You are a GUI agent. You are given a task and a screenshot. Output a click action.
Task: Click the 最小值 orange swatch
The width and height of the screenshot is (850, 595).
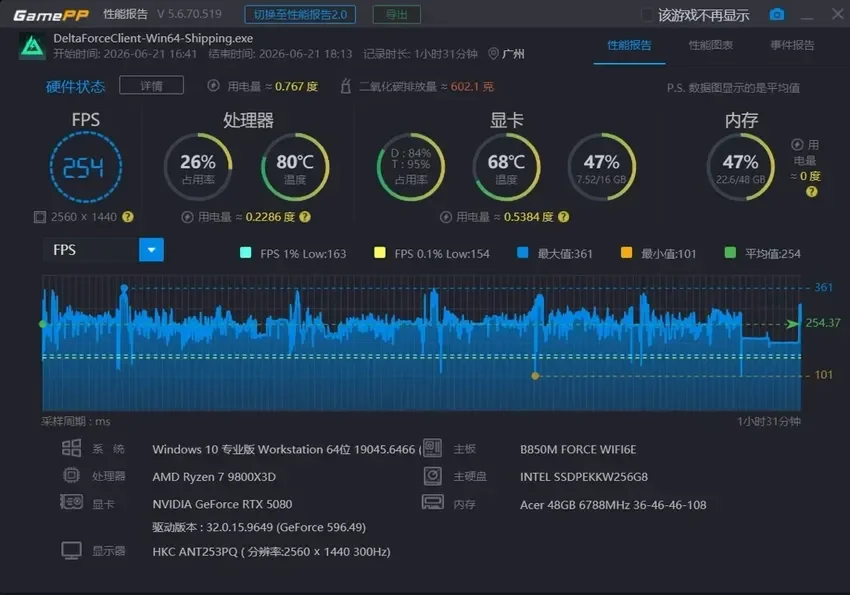click(626, 253)
